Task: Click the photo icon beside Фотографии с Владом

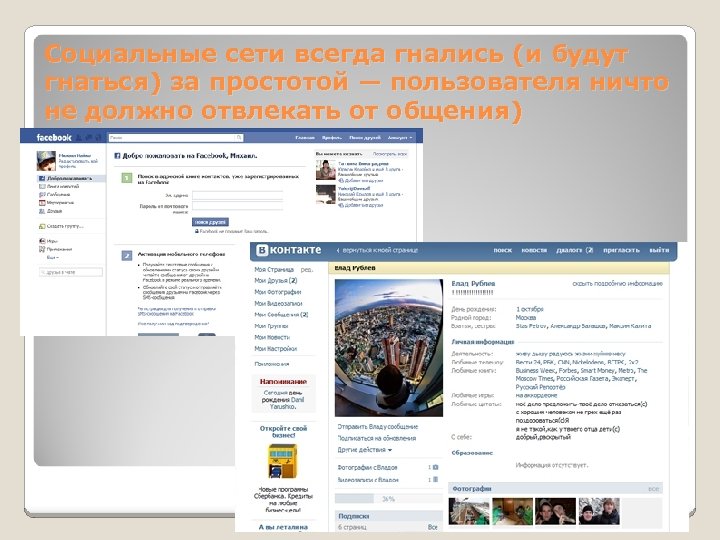Action: pos(435,467)
